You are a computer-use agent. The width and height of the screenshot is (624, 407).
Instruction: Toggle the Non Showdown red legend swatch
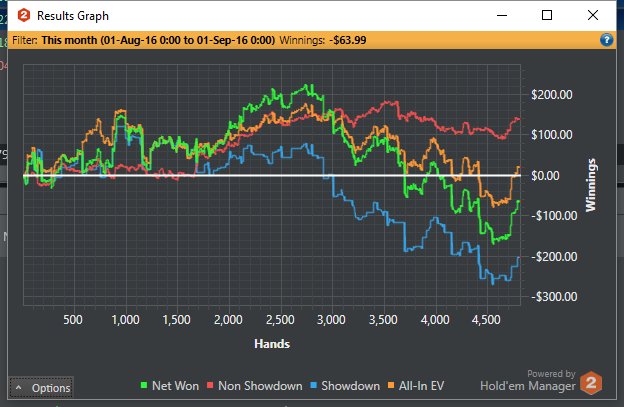pos(210,385)
